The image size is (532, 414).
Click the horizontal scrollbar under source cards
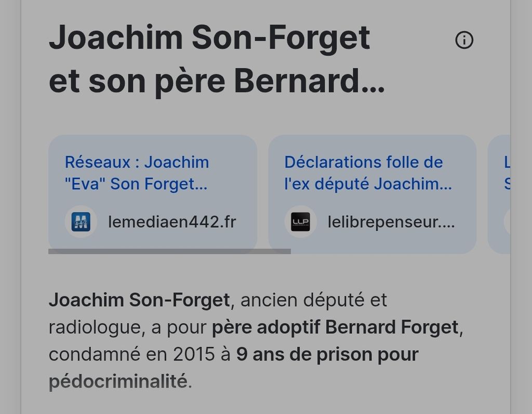(169, 251)
